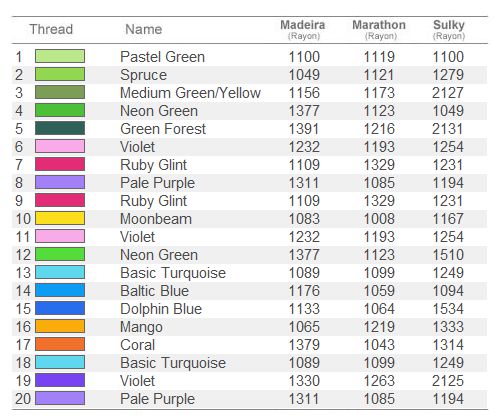
Task: Click the Coral color swatch
Action: click(60, 344)
